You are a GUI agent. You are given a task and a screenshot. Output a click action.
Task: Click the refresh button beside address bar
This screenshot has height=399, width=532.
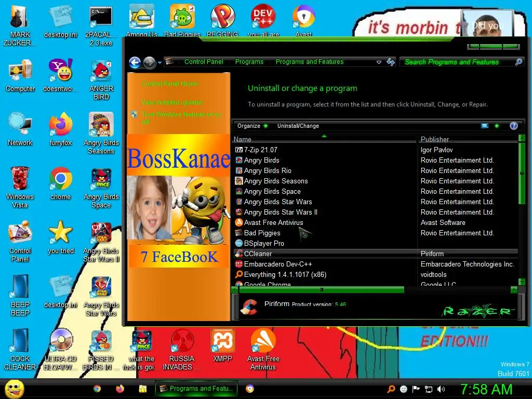[x=391, y=62]
